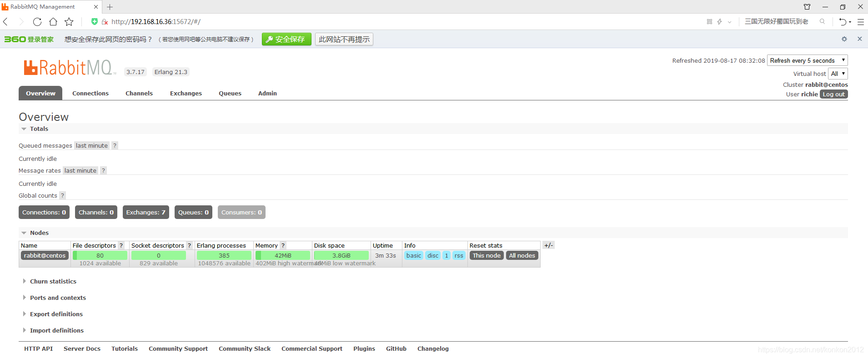This screenshot has height=358, width=868.
Task: Expand Ports and contexts section
Action: tap(54, 298)
